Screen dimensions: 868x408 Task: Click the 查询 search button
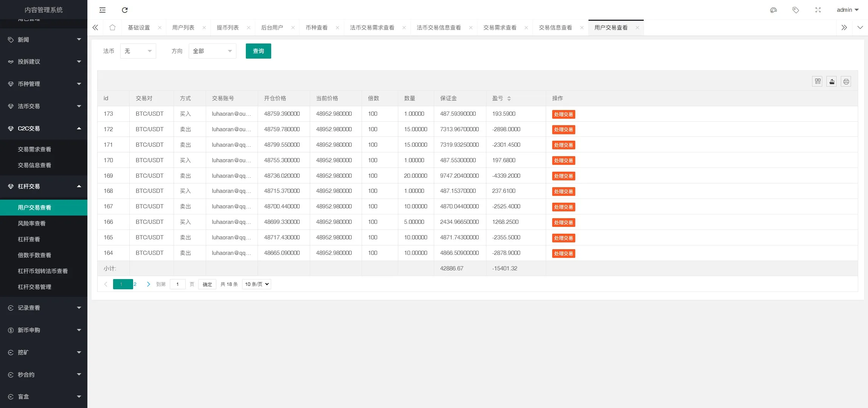coord(258,51)
